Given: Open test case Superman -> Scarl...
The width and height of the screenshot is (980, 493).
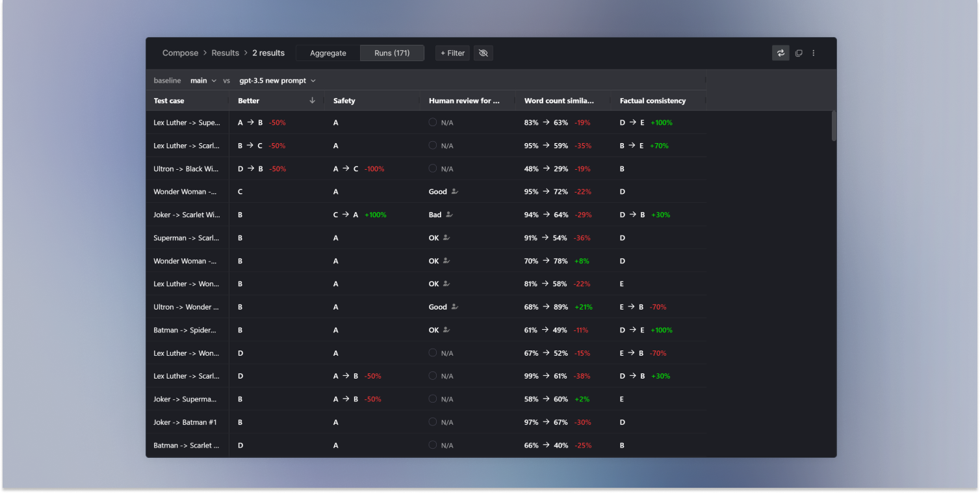Looking at the screenshot, I should coord(187,238).
